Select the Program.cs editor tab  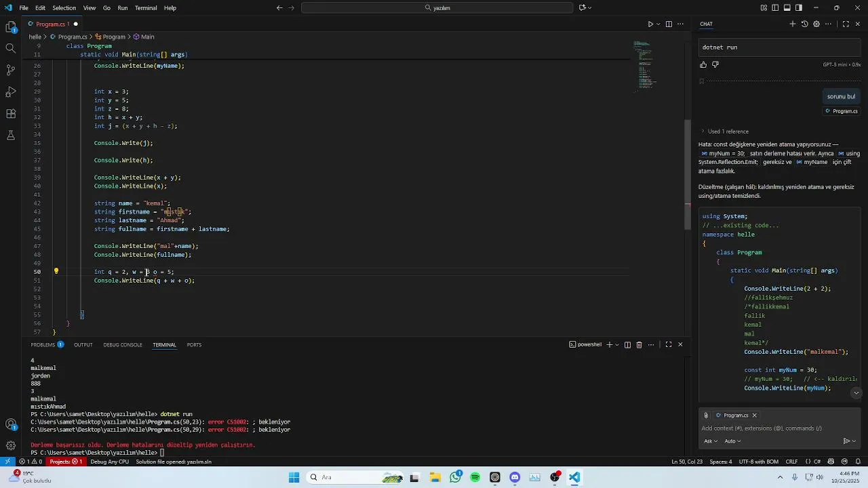coord(51,24)
